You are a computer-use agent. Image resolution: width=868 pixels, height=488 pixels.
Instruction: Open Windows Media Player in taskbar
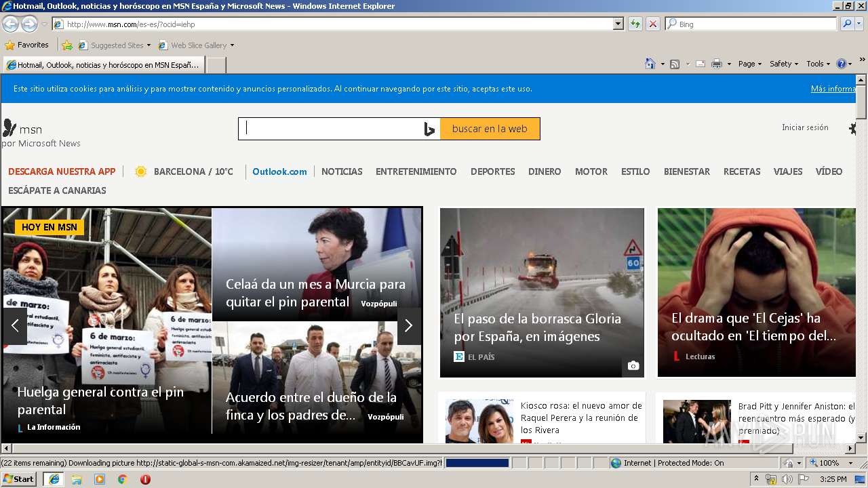[100, 479]
